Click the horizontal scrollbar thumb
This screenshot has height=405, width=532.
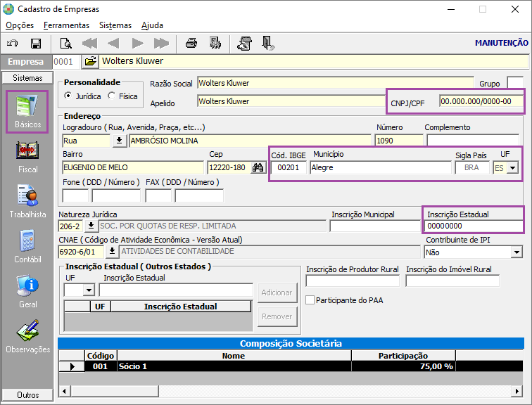pos(114,391)
